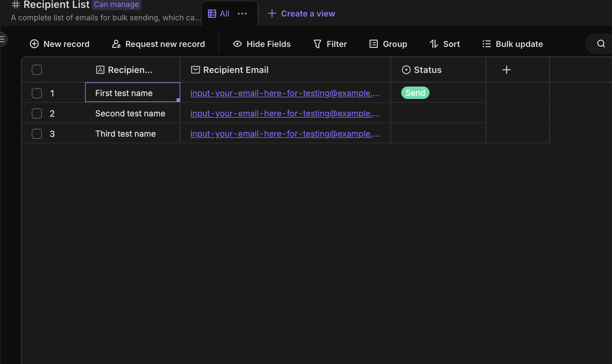The height and width of the screenshot is (364, 612).
Task: Click the Send status tag in row 1
Action: [x=415, y=93]
